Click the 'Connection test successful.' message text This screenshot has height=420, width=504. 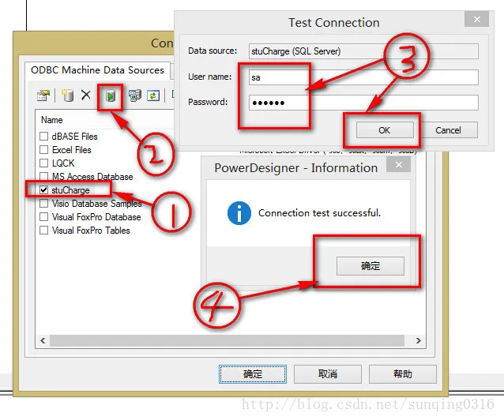(x=319, y=212)
